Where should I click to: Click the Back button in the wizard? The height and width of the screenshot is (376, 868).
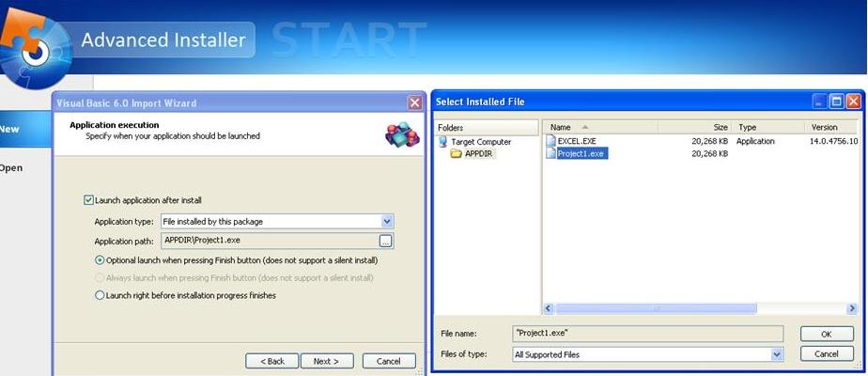271,361
